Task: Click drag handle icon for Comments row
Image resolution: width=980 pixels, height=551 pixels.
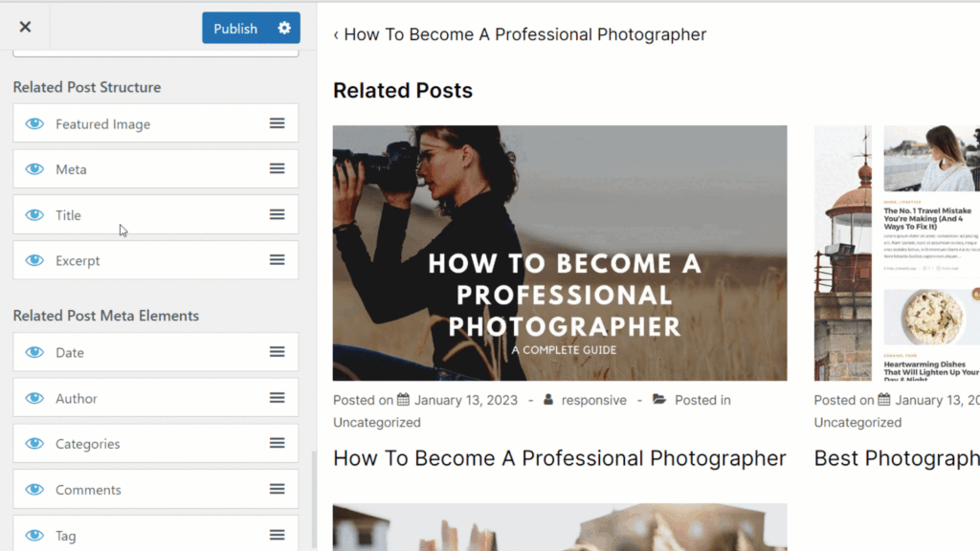Action: tap(277, 489)
